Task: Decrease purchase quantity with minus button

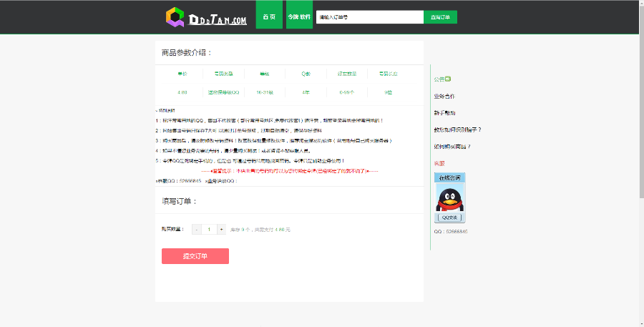Action: click(x=197, y=230)
